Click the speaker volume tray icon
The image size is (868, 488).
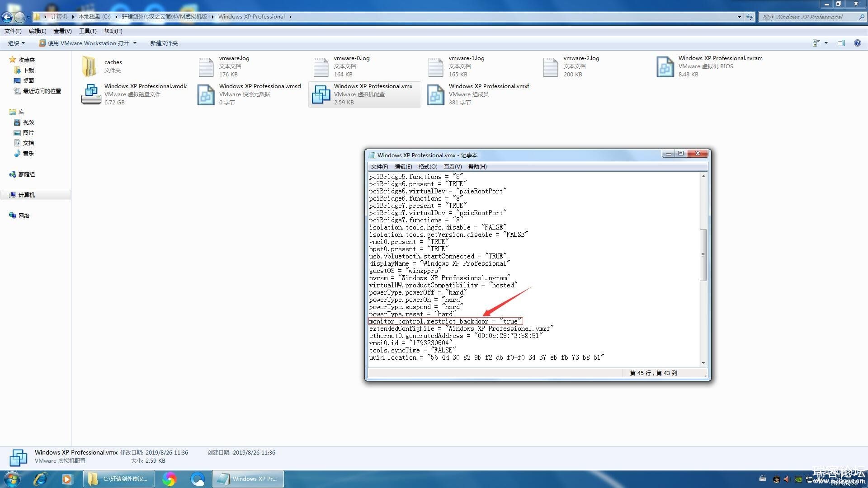tap(787, 479)
